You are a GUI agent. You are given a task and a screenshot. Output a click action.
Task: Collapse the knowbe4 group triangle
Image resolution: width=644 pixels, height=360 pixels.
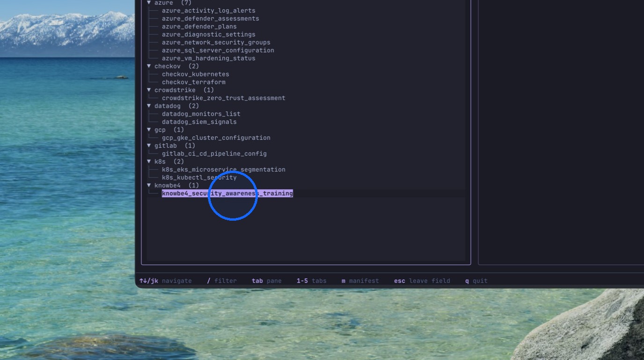[x=149, y=185]
